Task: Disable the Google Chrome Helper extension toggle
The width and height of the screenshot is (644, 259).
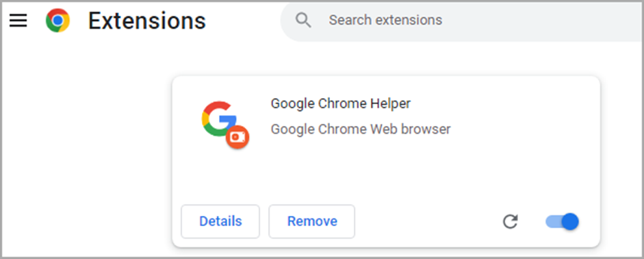Action: [x=562, y=222]
